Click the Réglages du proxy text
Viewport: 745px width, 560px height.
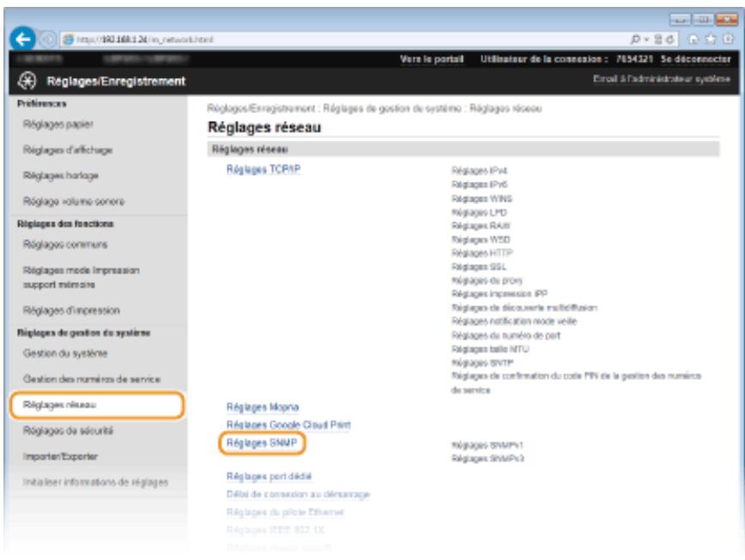pos(487,280)
